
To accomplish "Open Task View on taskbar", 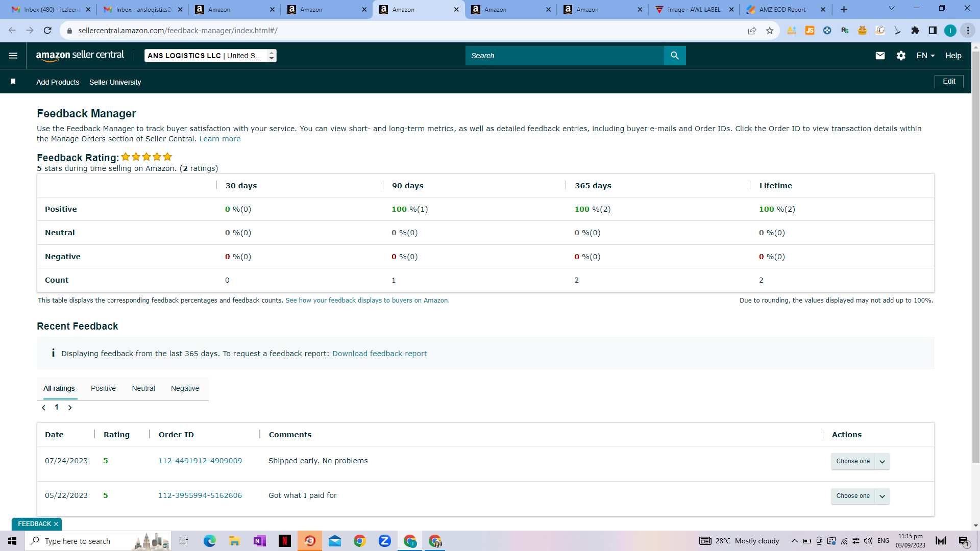I will point(184,541).
